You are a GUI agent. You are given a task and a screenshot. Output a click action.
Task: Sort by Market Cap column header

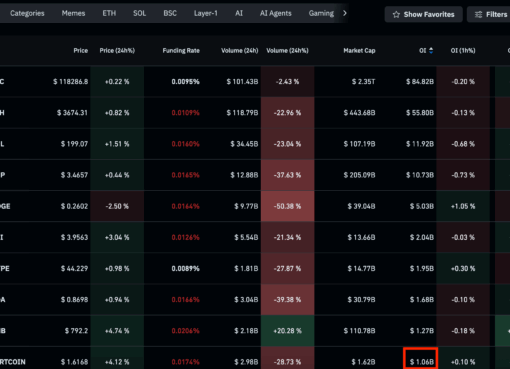[359, 51]
